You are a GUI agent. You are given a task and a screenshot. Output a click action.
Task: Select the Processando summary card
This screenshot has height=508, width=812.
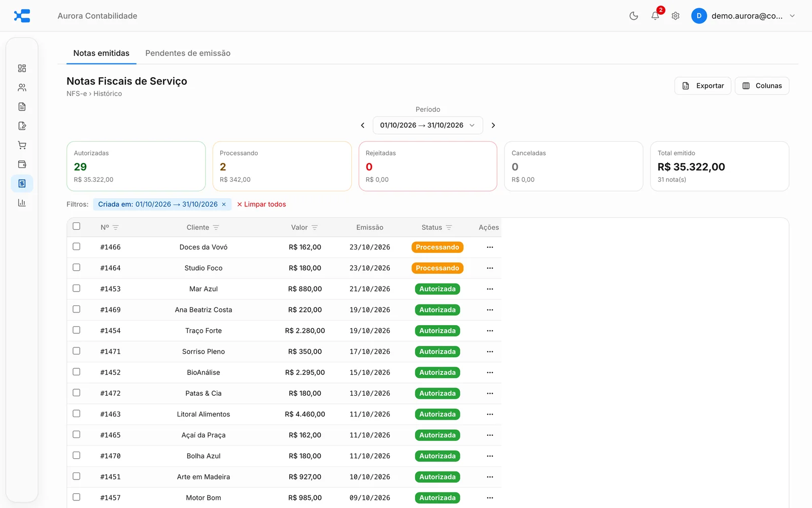[282, 166]
